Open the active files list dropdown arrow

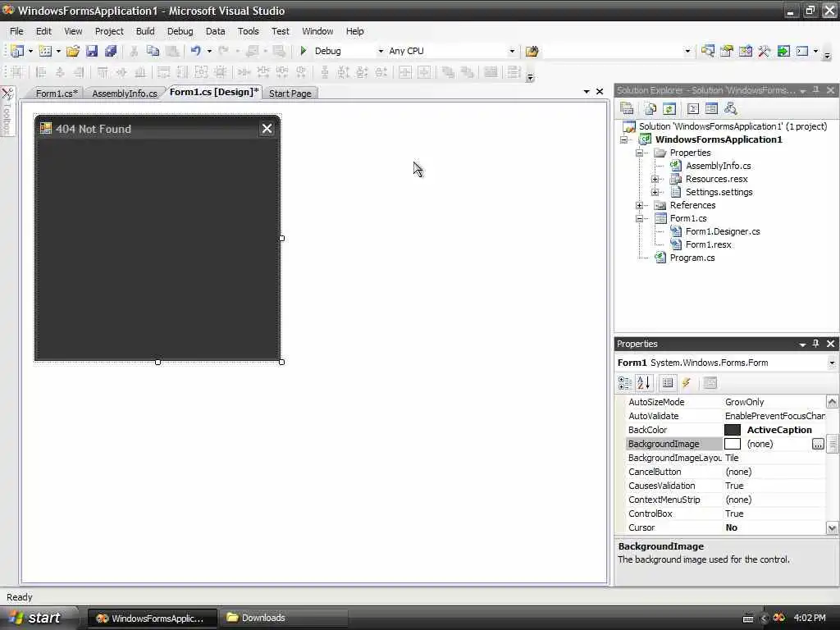point(587,92)
